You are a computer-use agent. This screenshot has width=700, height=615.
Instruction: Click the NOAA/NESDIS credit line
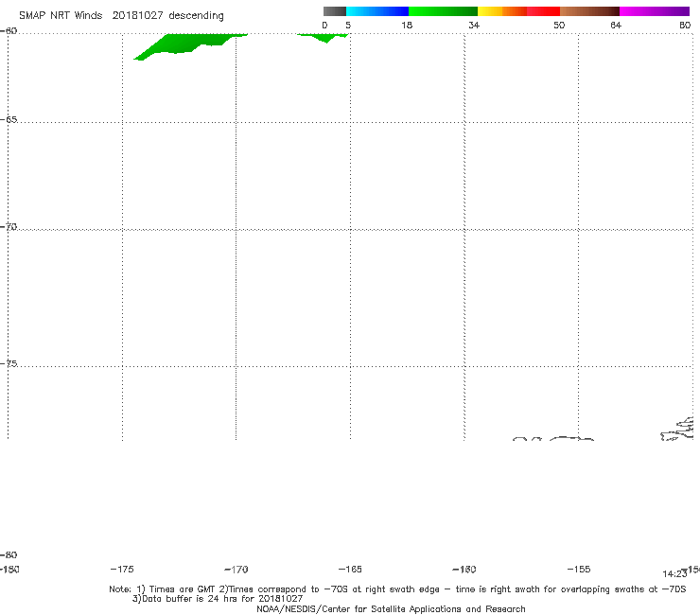[x=391, y=609]
